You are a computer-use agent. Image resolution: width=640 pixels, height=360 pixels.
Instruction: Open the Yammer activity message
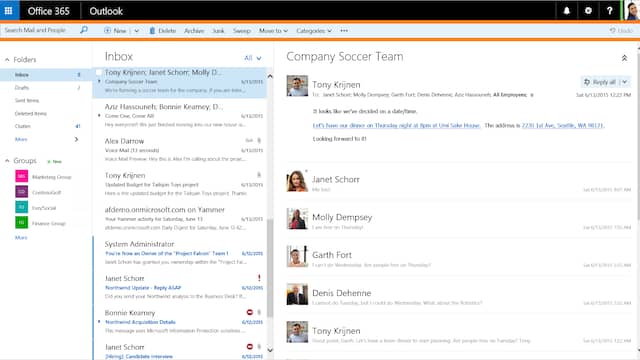[180, 218]
